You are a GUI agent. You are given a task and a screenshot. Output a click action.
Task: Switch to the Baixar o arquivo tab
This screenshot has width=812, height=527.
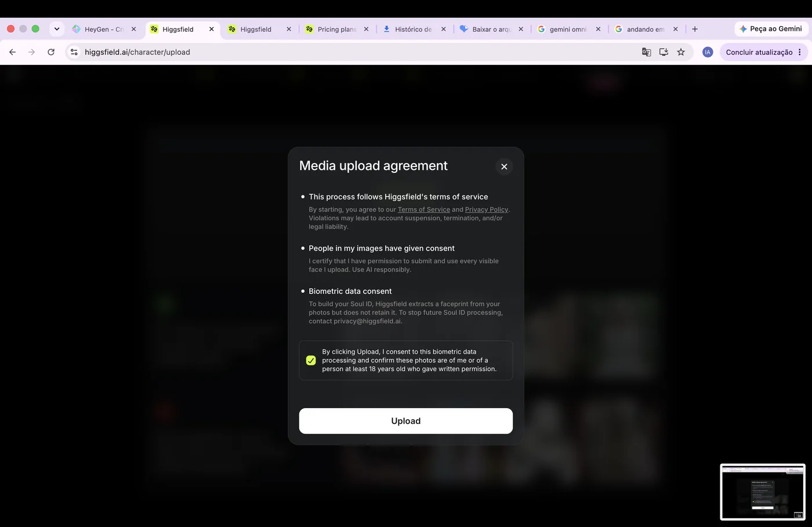[491, 29]
